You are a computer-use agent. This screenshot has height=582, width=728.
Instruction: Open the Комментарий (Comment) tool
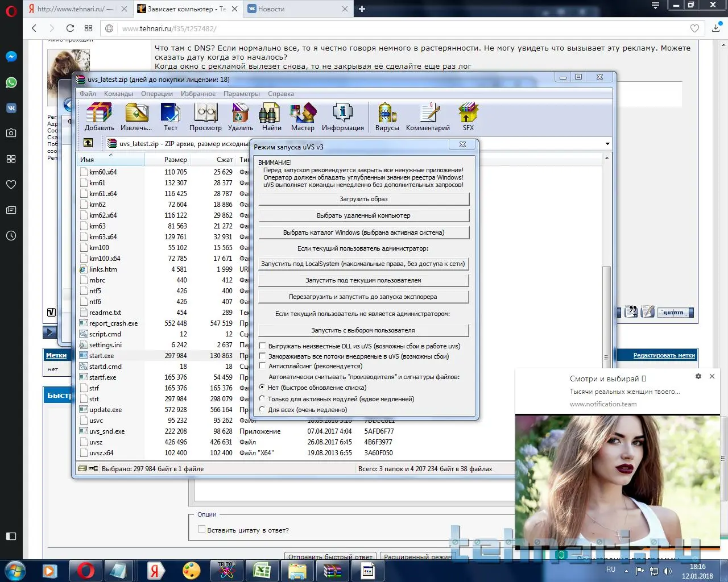[428, 117]
